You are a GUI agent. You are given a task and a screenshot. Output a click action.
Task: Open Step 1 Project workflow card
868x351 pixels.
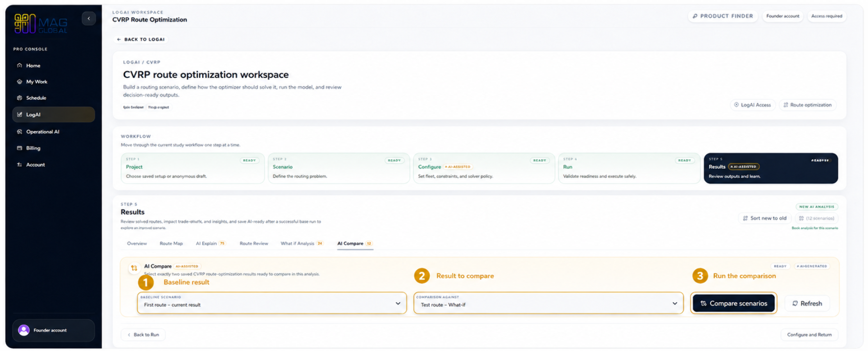point(192,168)
